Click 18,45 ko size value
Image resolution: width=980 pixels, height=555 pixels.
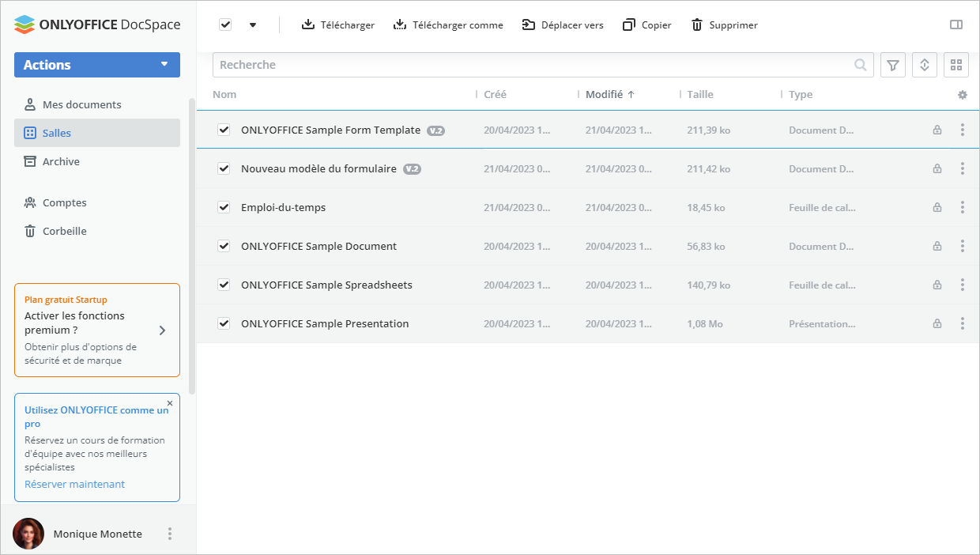click(707, 207)
